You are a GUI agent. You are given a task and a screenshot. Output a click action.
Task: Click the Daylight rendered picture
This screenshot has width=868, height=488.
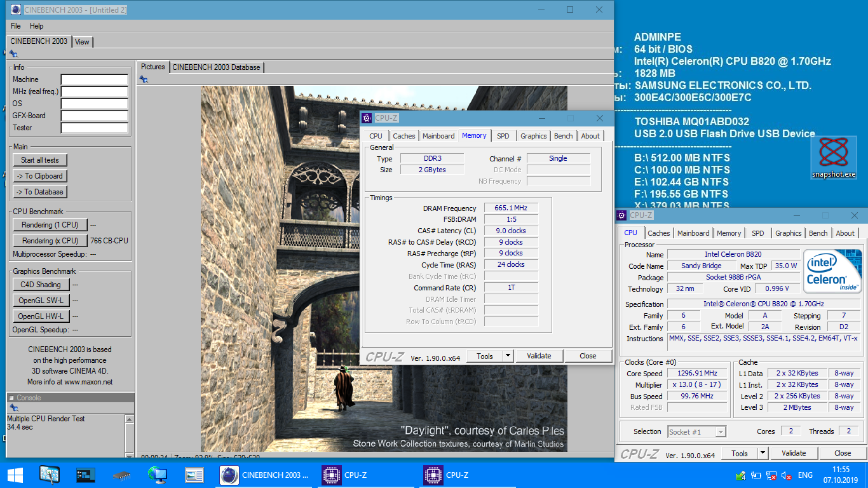point(384,269)
